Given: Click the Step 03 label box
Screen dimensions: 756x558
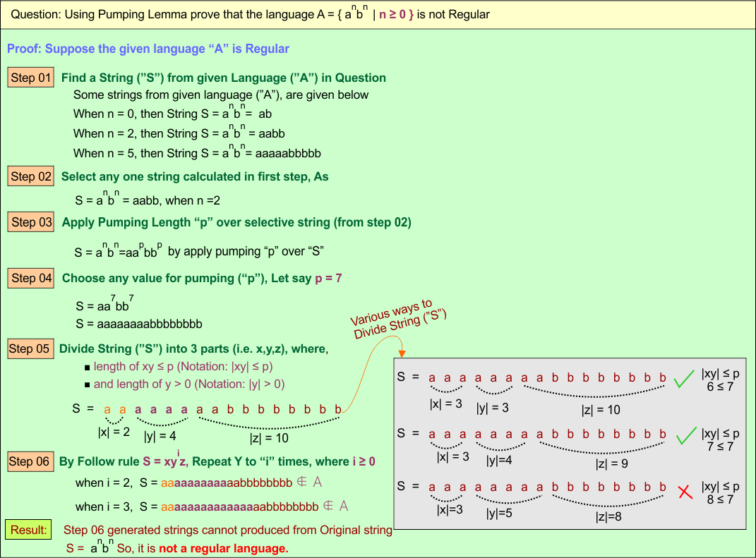Looking at the screenshot, I should pos(32,222).
